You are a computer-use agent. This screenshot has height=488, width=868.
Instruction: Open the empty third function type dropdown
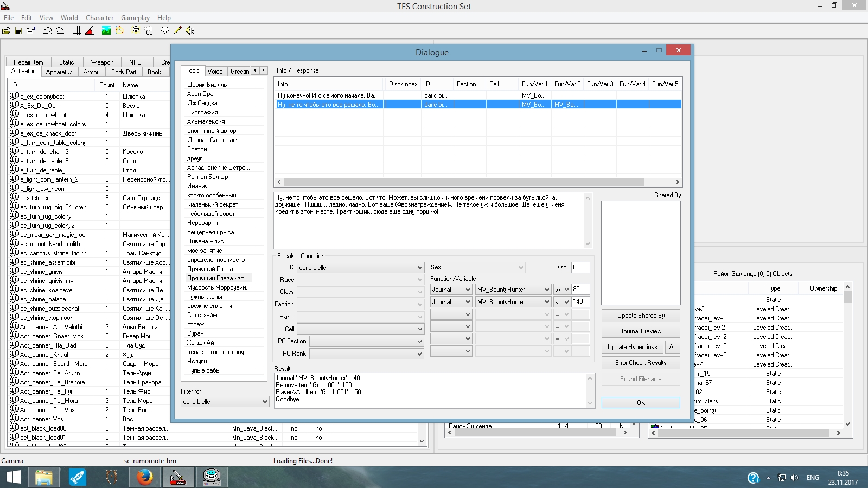tap(451, 314)
